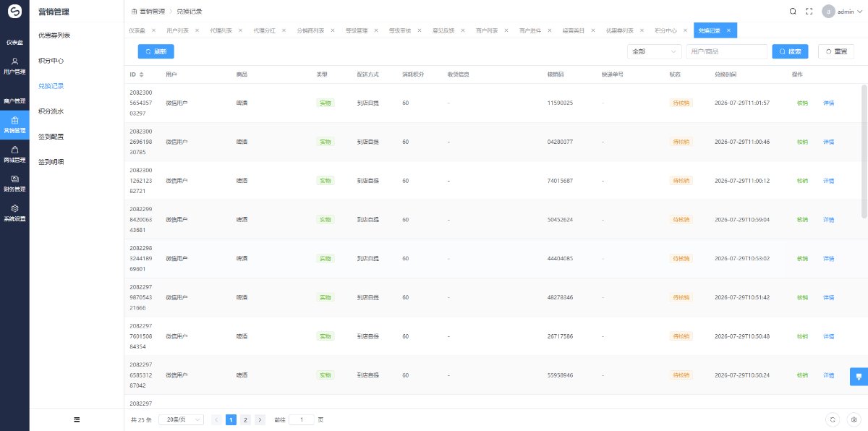
Task: Click 详情 for code 55958946
Action: (829, 375)
